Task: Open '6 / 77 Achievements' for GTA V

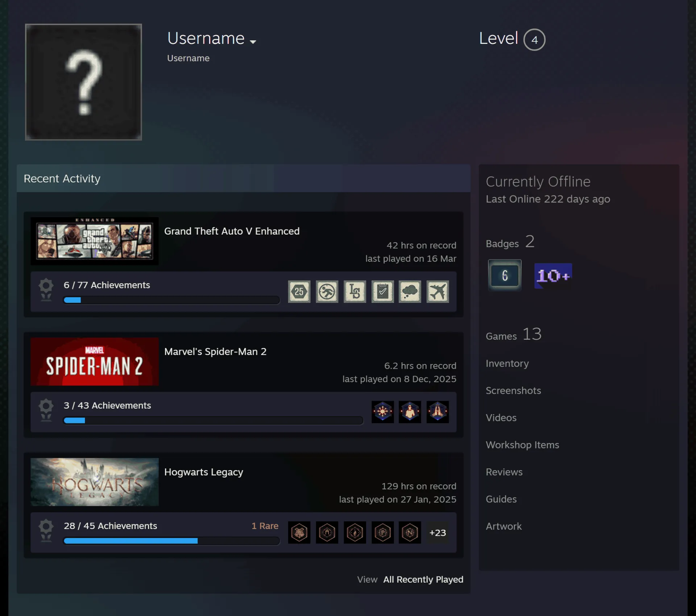Action: (x=107, y=285)
